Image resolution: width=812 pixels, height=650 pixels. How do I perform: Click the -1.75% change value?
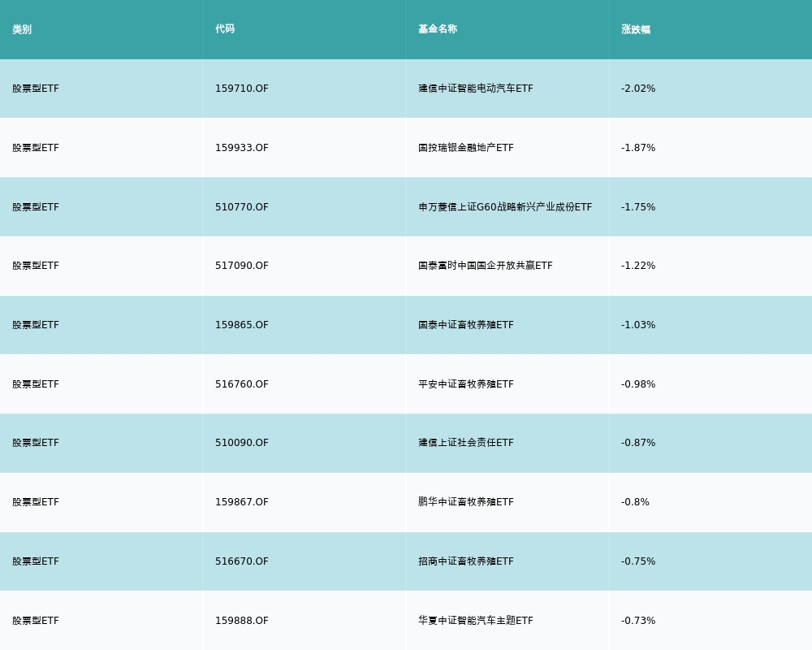pos(638,207)
